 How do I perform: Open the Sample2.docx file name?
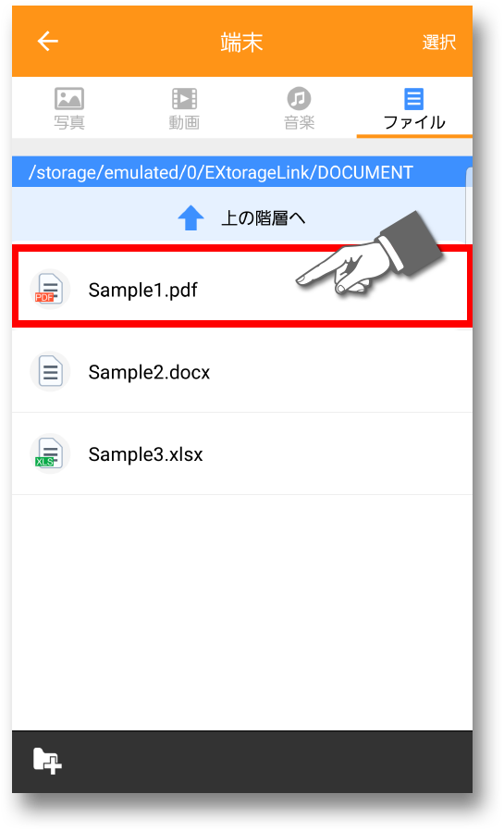149,372
